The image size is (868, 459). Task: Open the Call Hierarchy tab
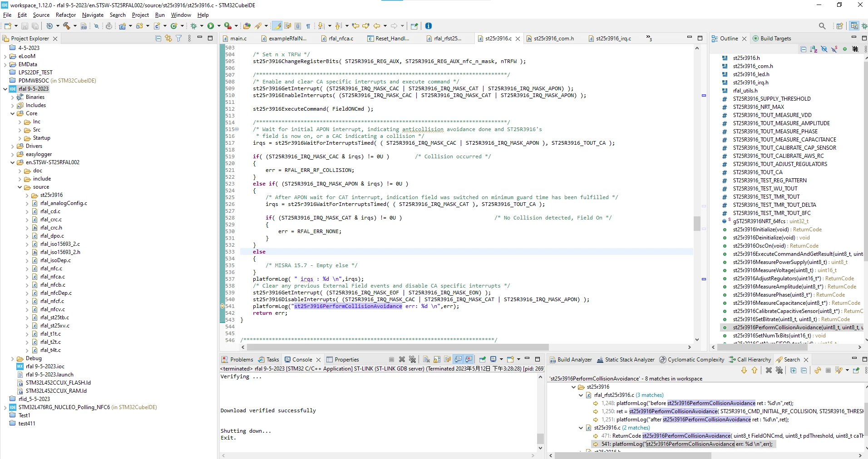(750, 359)
